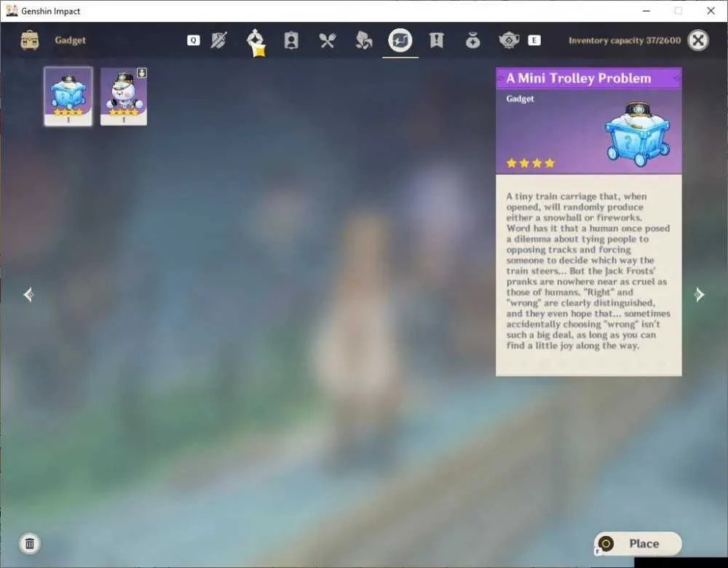This screenshot has width=728, height=568.
Task: Open the Materials tab icon
Action: tap(363, 40)
